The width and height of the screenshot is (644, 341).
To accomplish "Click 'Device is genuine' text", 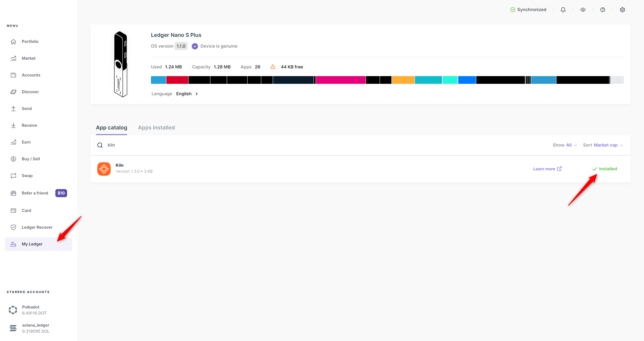I will click(219, 46).
